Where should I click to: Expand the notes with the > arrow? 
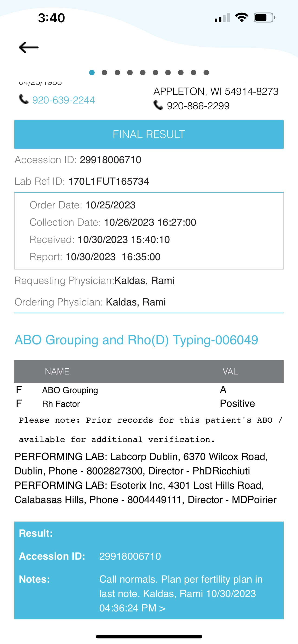click(162, 608)
